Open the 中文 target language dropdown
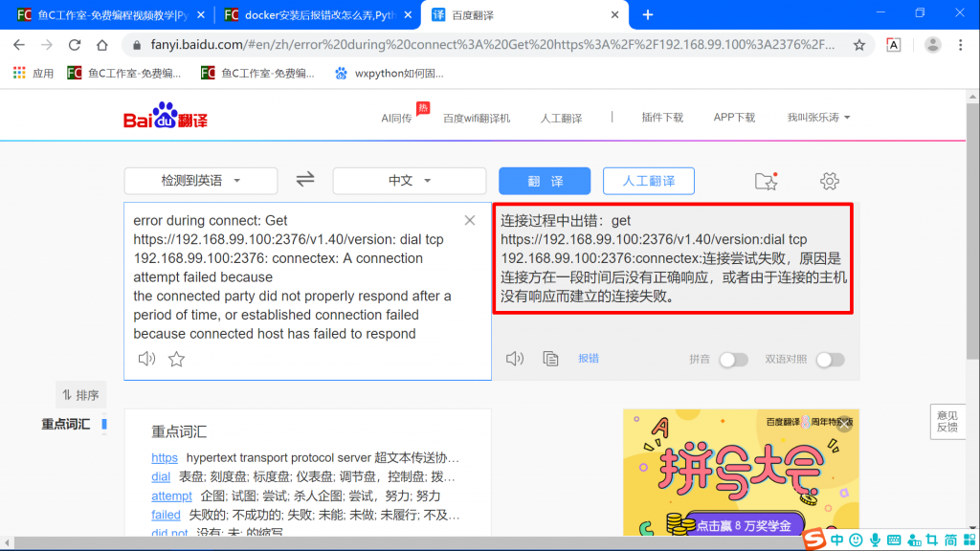 409,181
